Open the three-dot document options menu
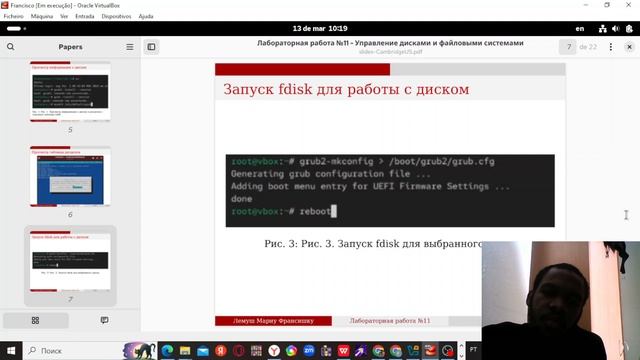Screen dimensions: 640x360 click(611, 47)
